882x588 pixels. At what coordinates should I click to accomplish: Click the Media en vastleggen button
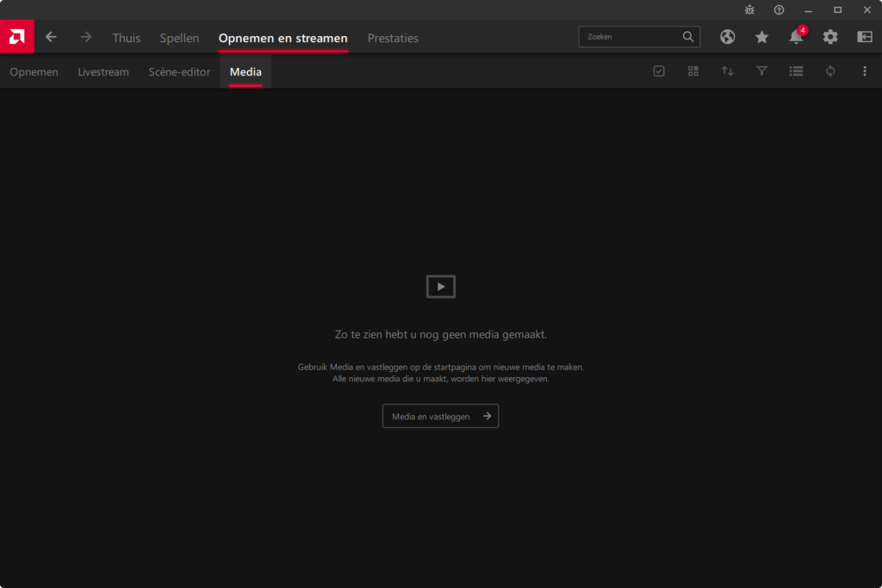pos(440,416)
